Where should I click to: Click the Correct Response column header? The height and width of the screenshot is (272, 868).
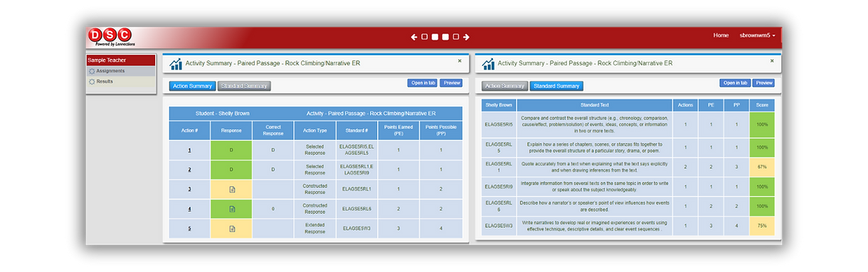click(273, 130)
